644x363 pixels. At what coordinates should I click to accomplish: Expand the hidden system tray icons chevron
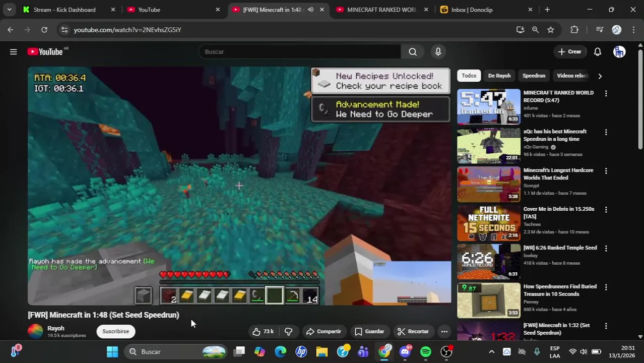(x=491, y=351)
